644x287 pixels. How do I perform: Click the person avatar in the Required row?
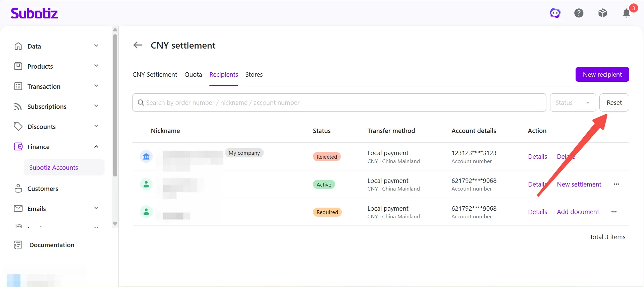146,212
